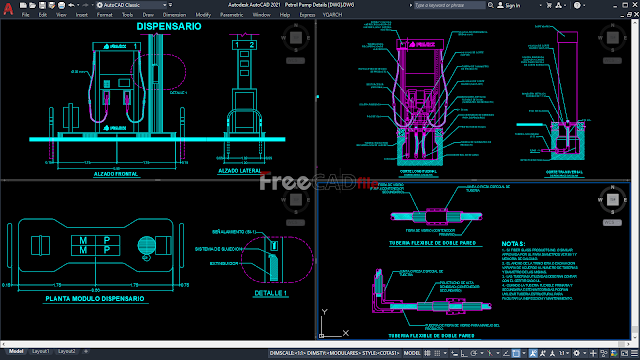Toggle ortho mode in status bar
The height and width of the screenshot is (360, 640).
pyautogui.click(x=464, y=353)
